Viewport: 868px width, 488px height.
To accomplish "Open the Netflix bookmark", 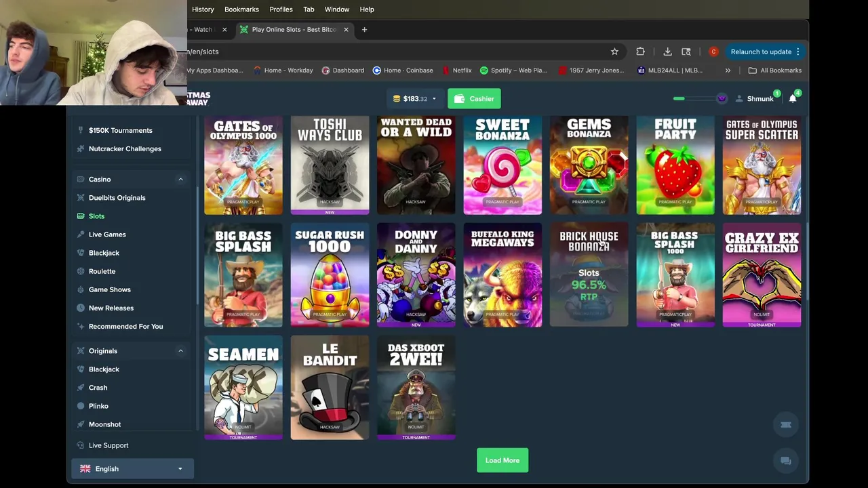I will point(456,70).
